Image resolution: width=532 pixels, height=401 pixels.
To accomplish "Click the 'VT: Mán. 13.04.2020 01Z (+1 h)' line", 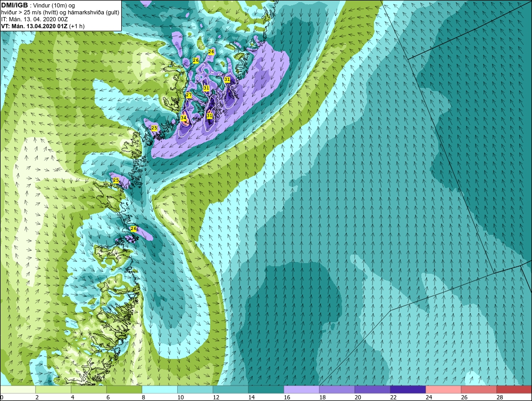I will [x=43, y=26].
